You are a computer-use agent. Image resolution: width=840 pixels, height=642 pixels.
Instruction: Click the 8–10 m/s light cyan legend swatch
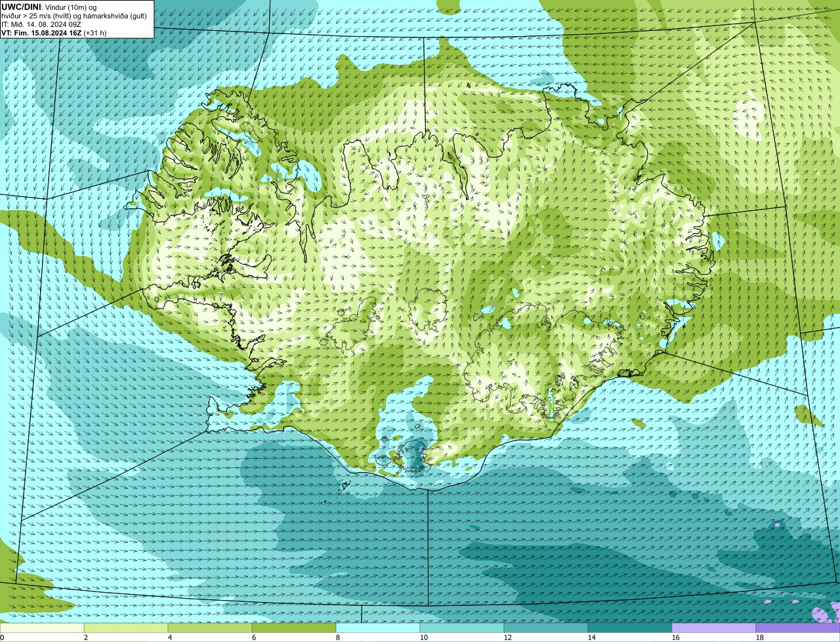(x=378, y=628)
